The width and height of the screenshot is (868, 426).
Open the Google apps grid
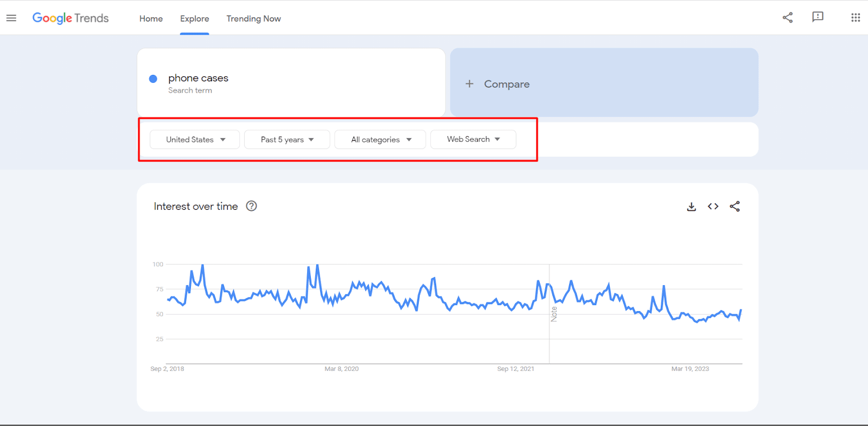[x=856, y=17]
